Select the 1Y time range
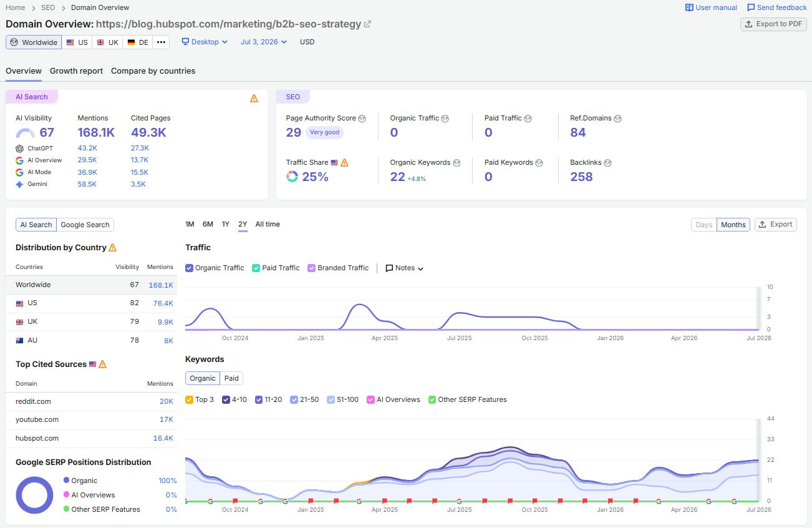Viewport: 812px width, 528px height. [226, 225]
